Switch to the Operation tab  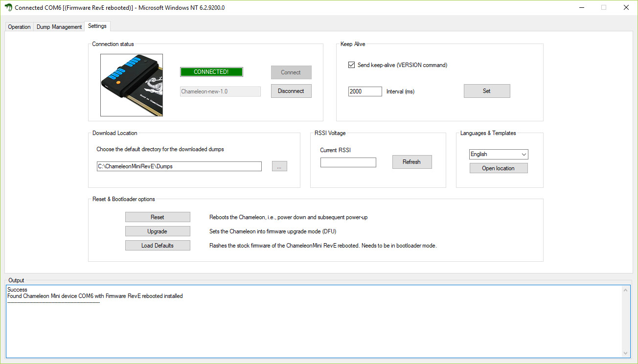(20, 27)
